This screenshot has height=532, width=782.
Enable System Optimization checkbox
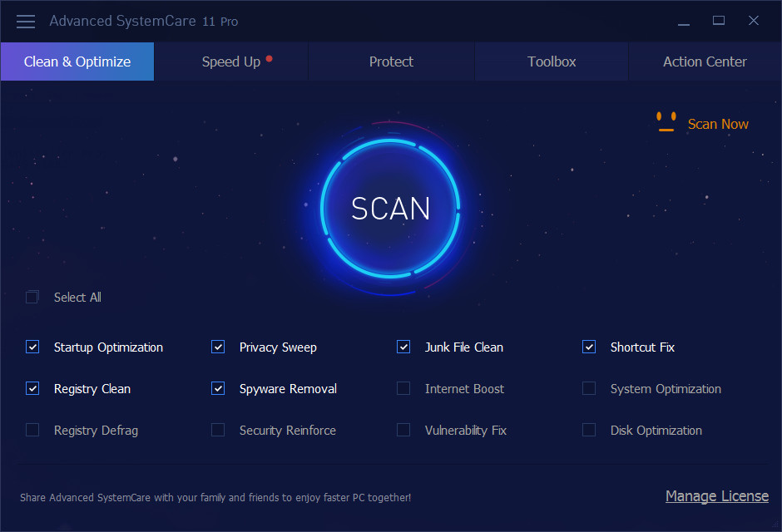589,388
